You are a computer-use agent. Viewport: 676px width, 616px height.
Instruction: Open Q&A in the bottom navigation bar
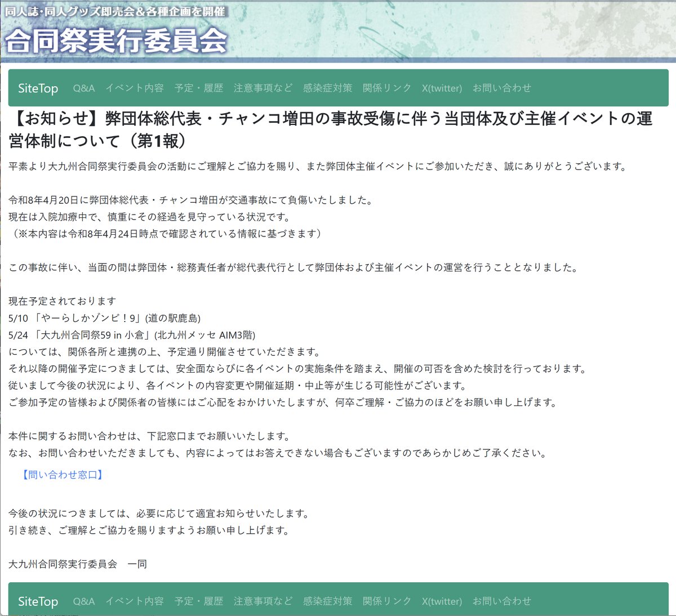(84, 601)
